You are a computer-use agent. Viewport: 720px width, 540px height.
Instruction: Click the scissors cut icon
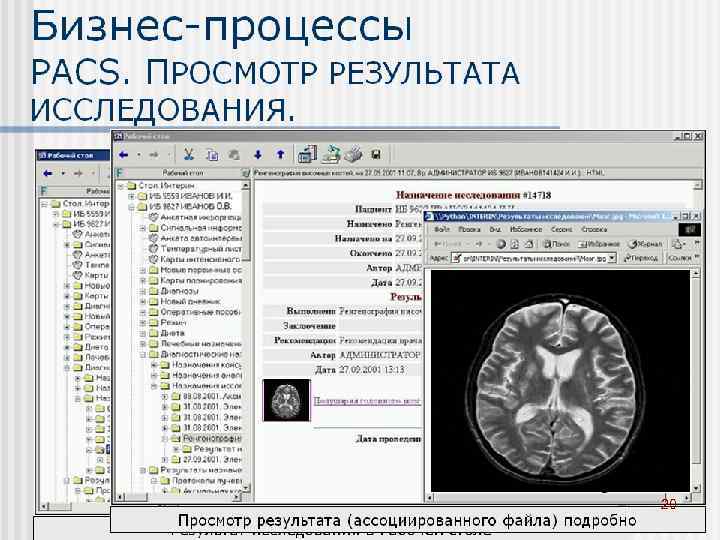click(188, 155)
